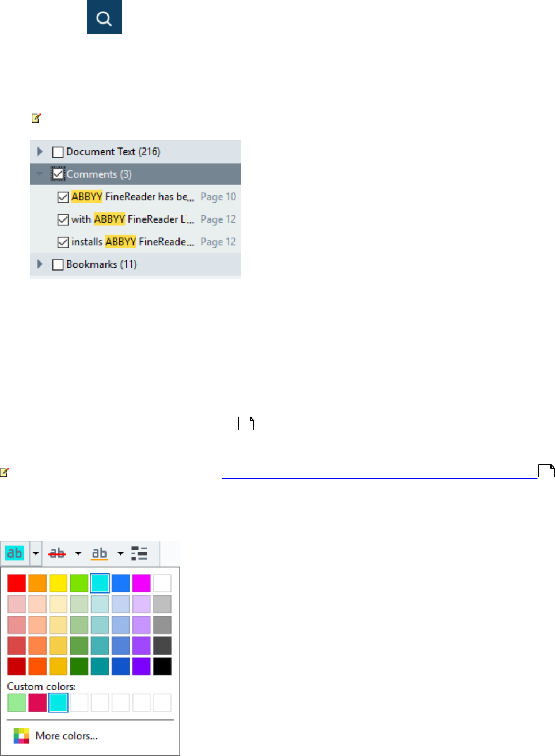
Task: Pick the dark green swatch in bottom row
Action: pyautogui.click(x=79, y=666)
